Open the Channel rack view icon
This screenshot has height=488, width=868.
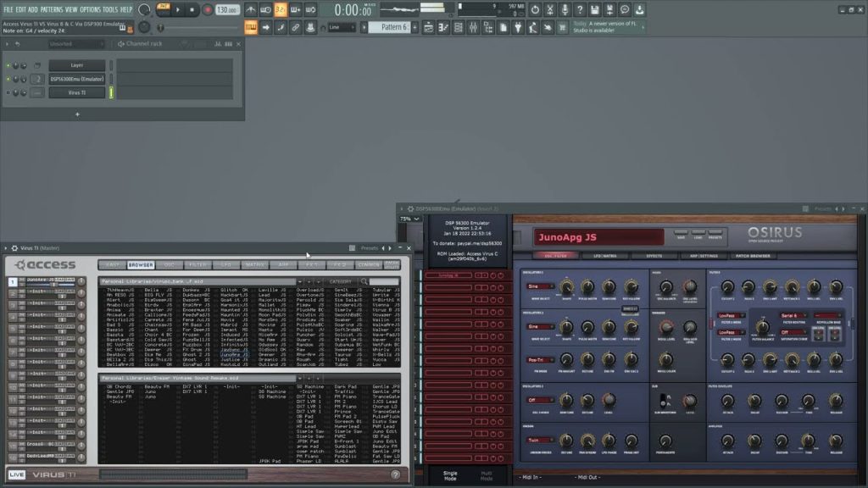(x=459, y=27)
